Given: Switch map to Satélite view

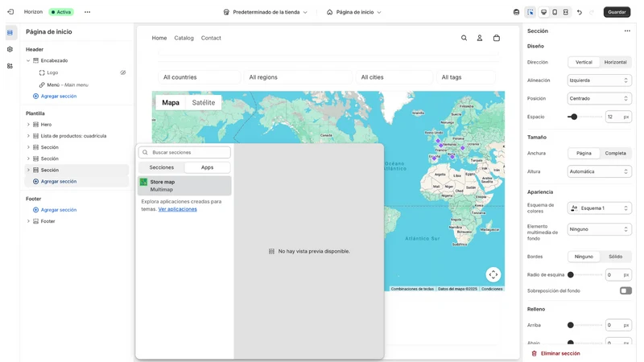Looking at the screenshot, I should [x=204, y=103].
